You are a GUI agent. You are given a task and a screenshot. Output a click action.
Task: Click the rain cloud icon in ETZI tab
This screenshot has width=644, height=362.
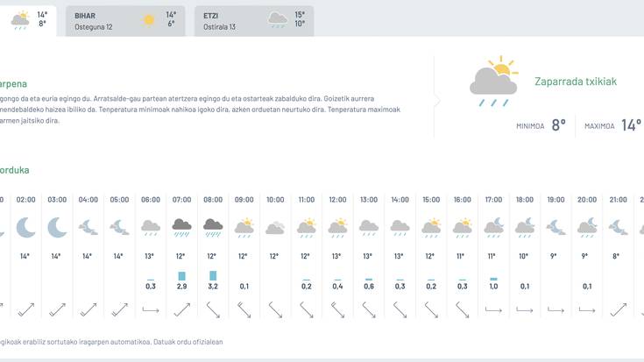(x=278, y=20)
